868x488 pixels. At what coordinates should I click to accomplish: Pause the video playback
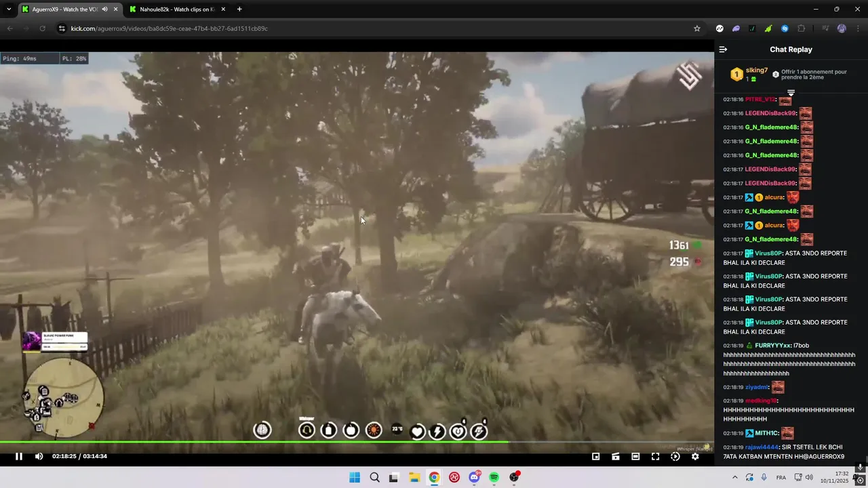coord(19,456)
